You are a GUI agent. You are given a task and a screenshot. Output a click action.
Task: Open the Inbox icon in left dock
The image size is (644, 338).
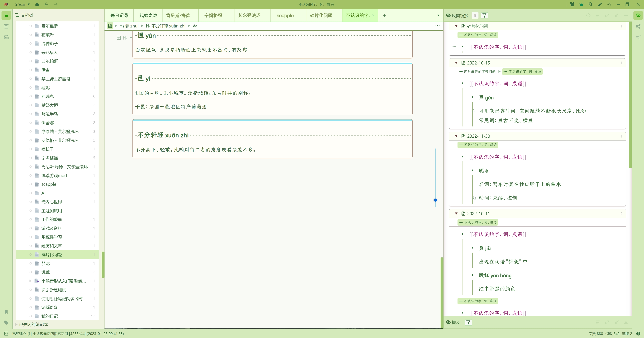click(6, 37)
